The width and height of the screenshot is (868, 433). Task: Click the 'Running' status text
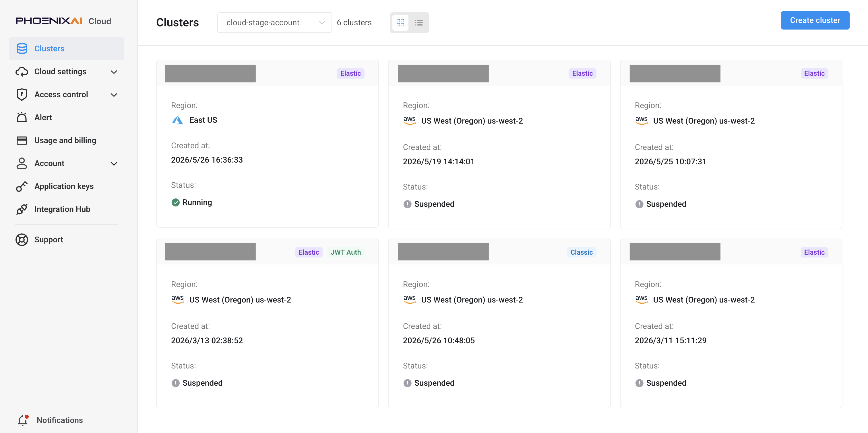coord(197,202)
